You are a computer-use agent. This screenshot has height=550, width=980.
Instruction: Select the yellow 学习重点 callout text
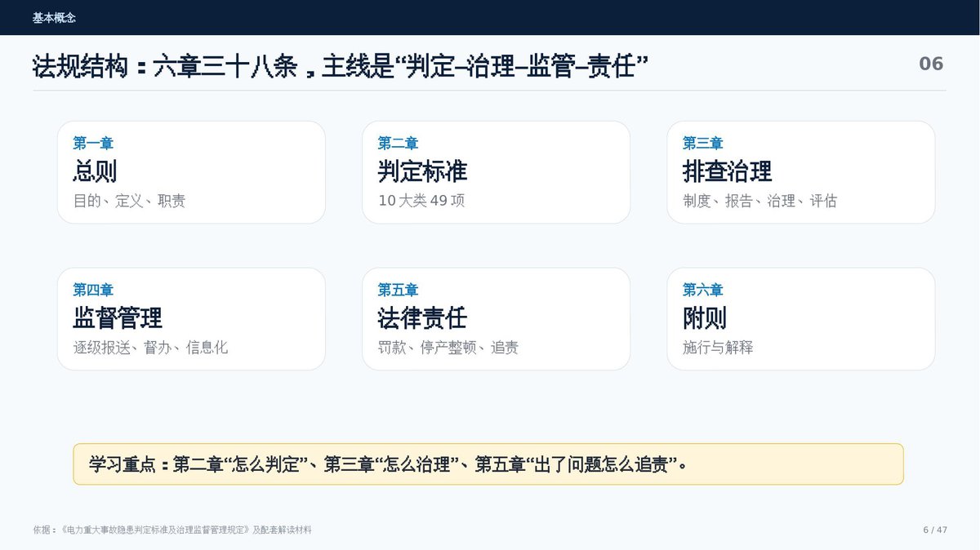coord(388,465)
